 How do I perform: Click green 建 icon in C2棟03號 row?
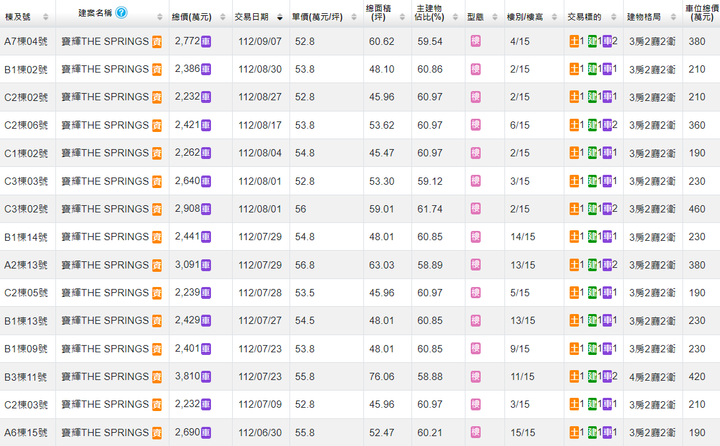click(x=592, y=404)
